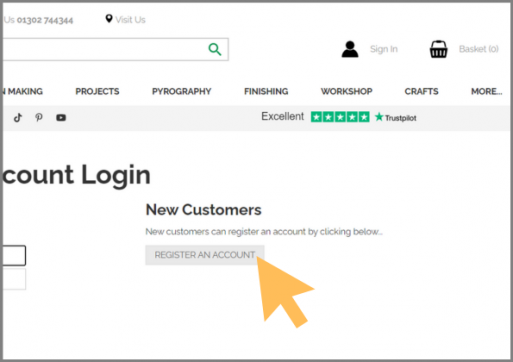Click the Trustpilot five-star rating

[x=340, y=117]
